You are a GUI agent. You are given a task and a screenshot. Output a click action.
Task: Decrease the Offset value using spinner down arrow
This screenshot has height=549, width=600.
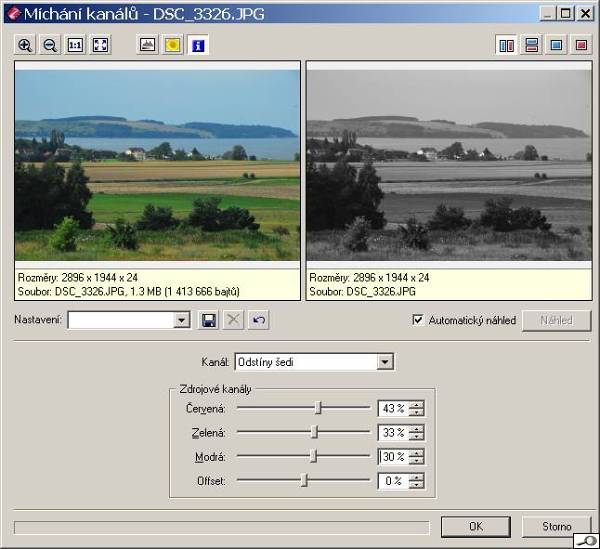point(417,485)
